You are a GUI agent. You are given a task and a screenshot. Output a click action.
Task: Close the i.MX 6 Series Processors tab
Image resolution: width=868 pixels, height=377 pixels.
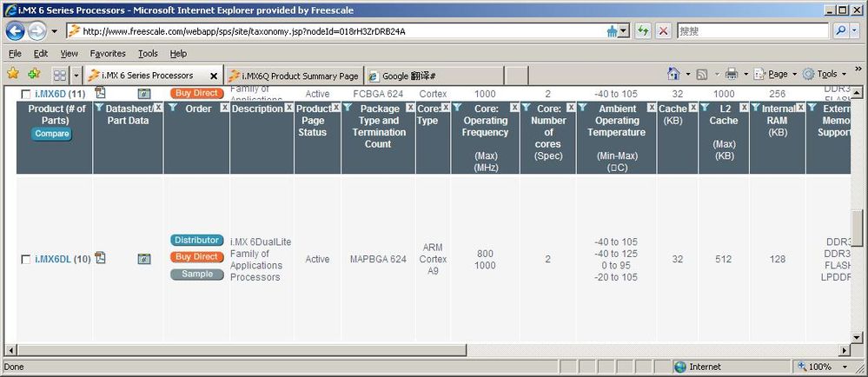(214, 76)
